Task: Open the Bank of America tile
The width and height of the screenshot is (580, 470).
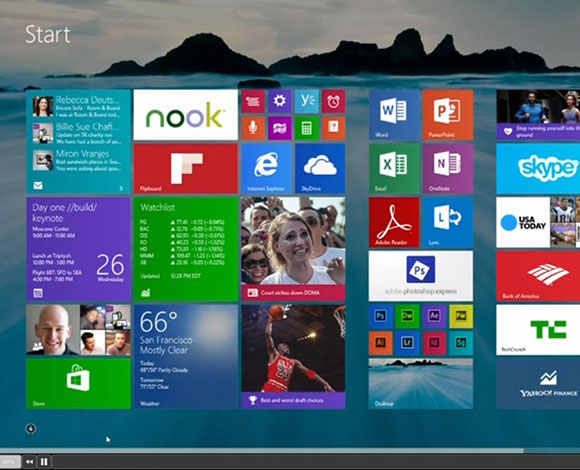Action: 538,276
